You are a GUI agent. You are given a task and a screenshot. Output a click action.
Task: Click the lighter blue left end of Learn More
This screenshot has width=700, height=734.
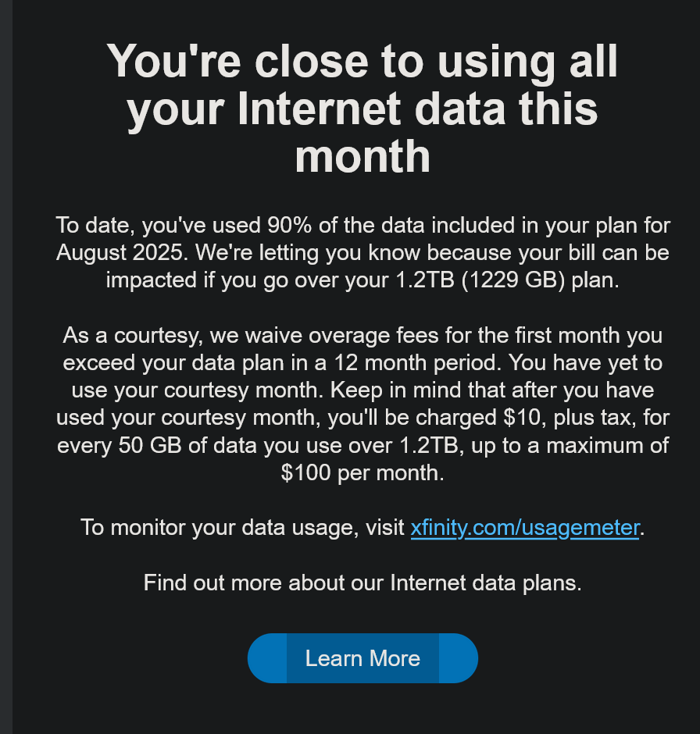[x=267, y=658]
